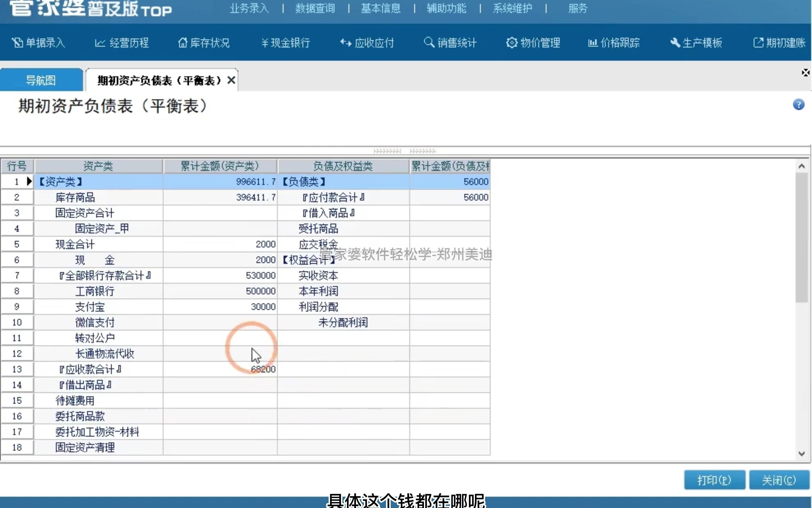The width and height of the screenshot is (812, 508).
Task: Select 『全部银行存款合计』 row
Action: click(x=98, y=276)
